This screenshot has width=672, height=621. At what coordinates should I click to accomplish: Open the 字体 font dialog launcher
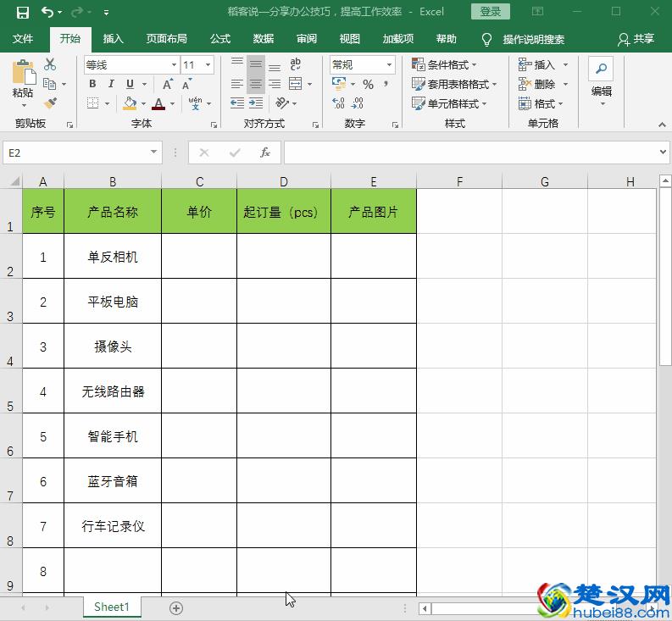[214, 125]
